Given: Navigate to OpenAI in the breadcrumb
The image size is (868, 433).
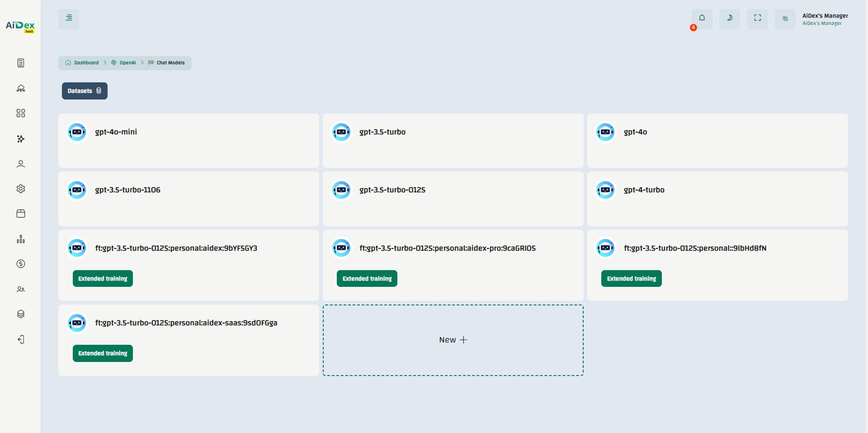Looking at the screenshot, I should point(123,63).
